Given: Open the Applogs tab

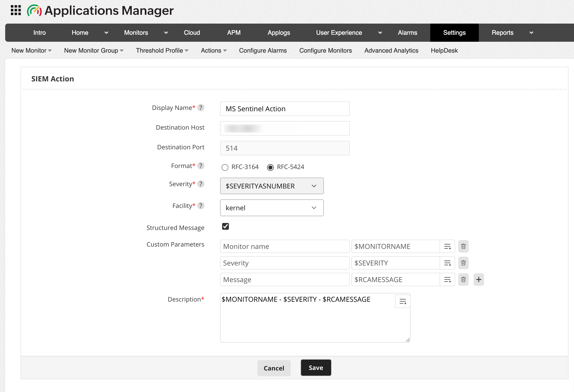Looking at the screenshot, I should click(279, 33).
